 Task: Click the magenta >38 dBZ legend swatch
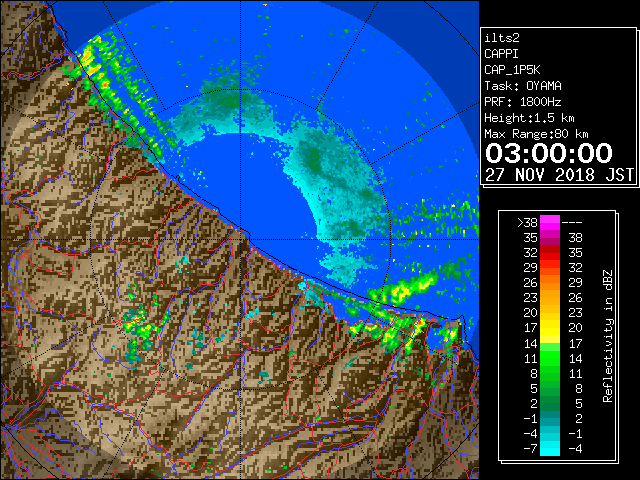550,222
